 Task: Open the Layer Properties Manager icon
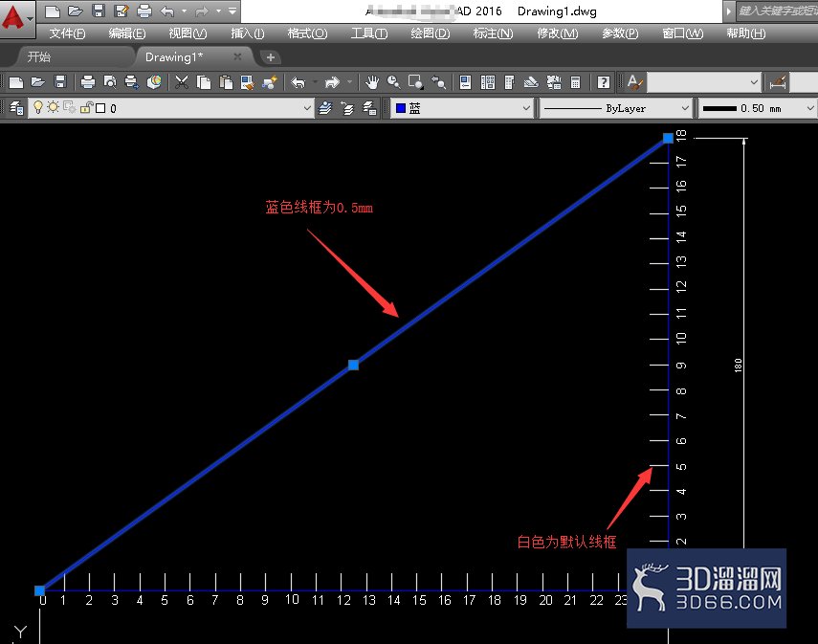pyautogui.click(x=16, y=108)
